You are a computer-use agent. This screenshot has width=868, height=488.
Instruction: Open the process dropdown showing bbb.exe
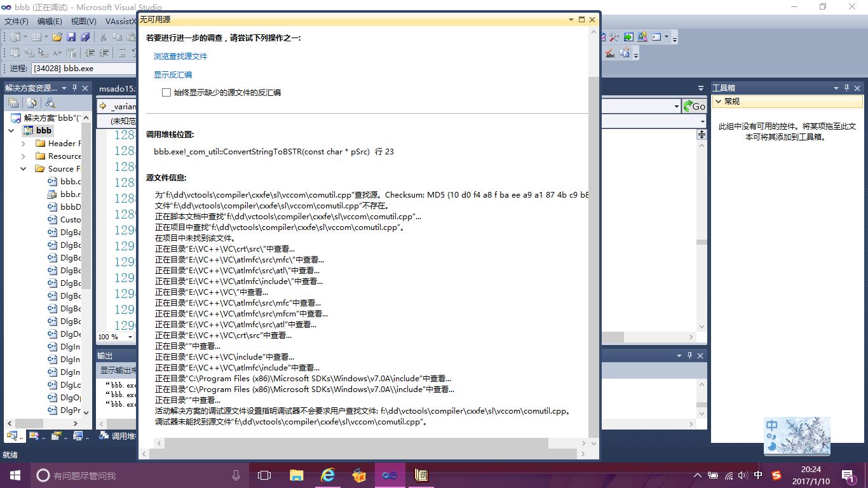(x=83, y=69)
